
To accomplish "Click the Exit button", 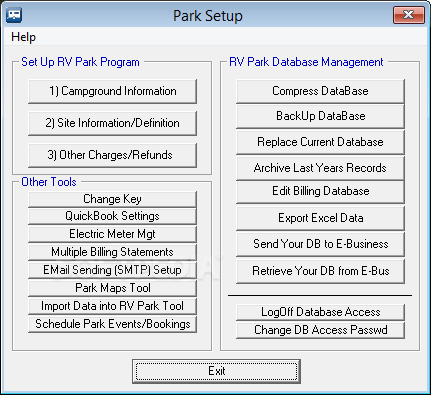I will click(x=216, y=371).
